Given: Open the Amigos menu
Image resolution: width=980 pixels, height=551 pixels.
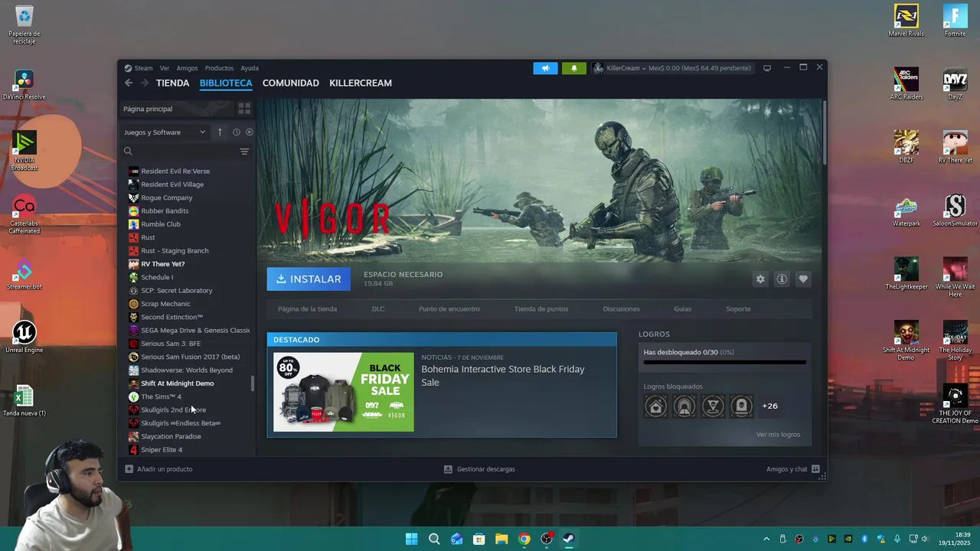Looking at the screenshot, I should (187, 68).
